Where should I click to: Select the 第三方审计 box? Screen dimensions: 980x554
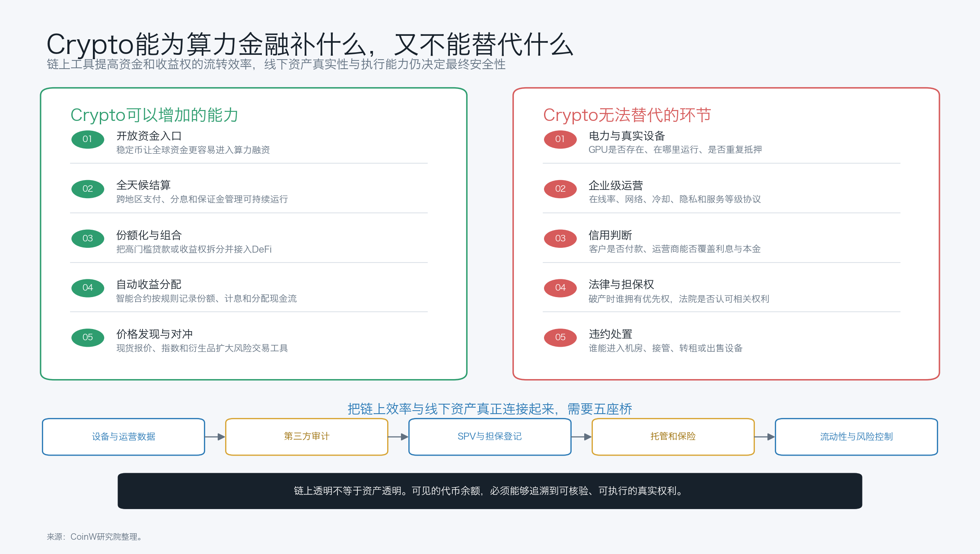point(307,437)
